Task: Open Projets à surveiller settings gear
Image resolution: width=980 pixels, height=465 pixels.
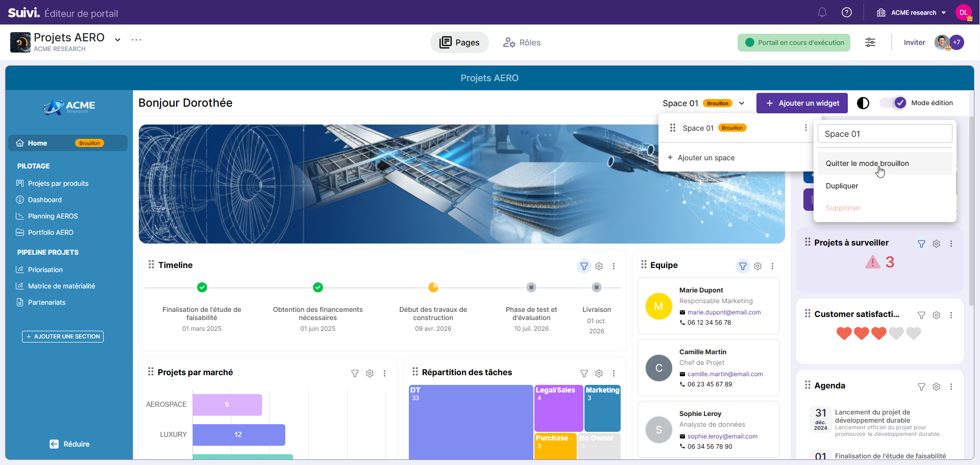Action: [936, 243]
